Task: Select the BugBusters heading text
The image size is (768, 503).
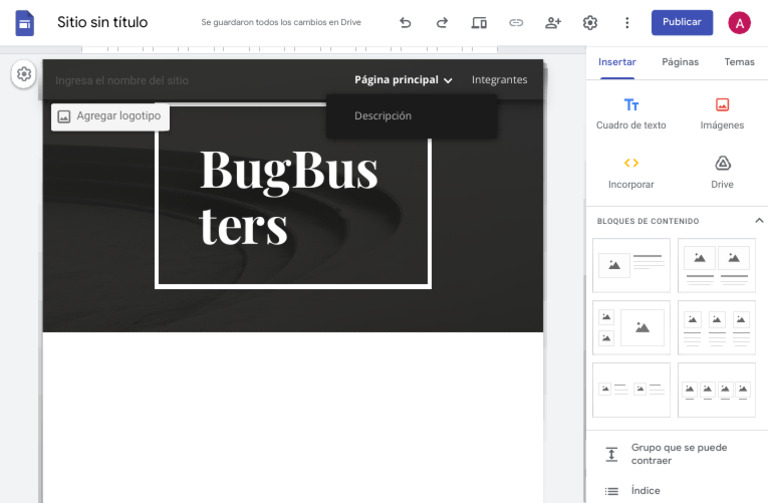Action: (288, 196)
